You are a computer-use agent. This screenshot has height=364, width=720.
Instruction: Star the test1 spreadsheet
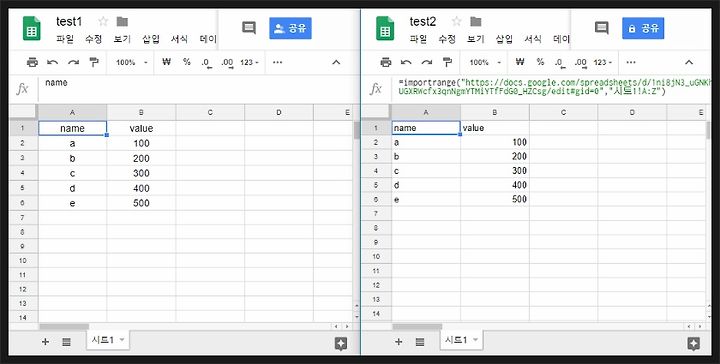point(103,21)
